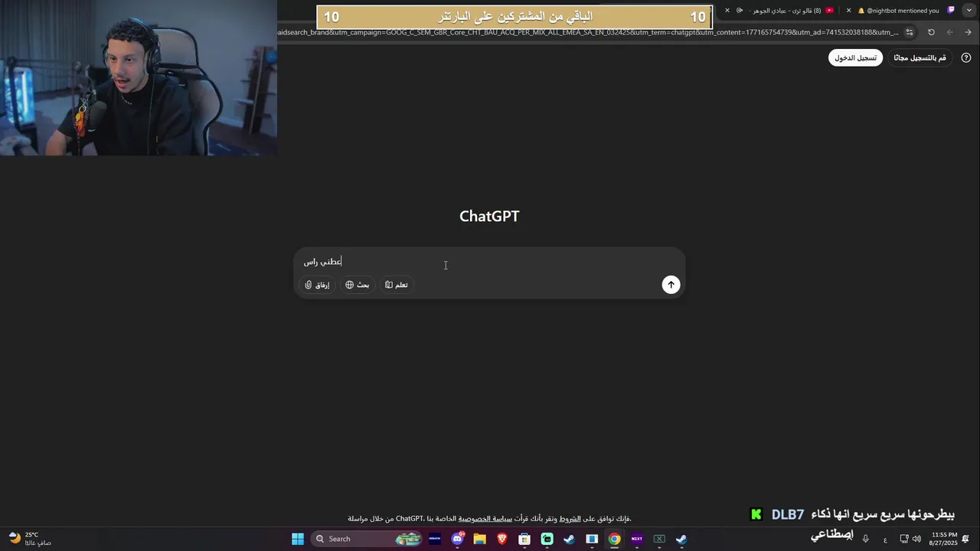The height and width of the screenshot is (551, 980).
Task: Enable the study mode (تعلم) option
Action: (x=397, y=285)
